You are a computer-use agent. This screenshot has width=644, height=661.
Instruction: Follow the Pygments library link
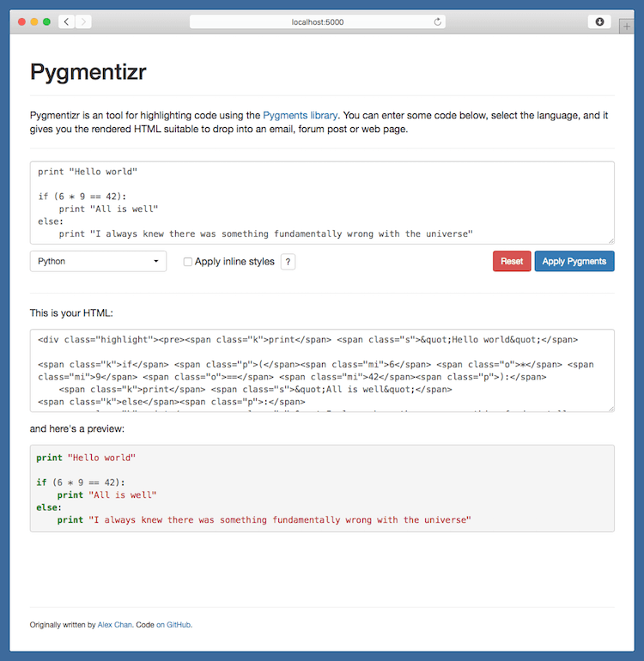[x=300, y=116]
